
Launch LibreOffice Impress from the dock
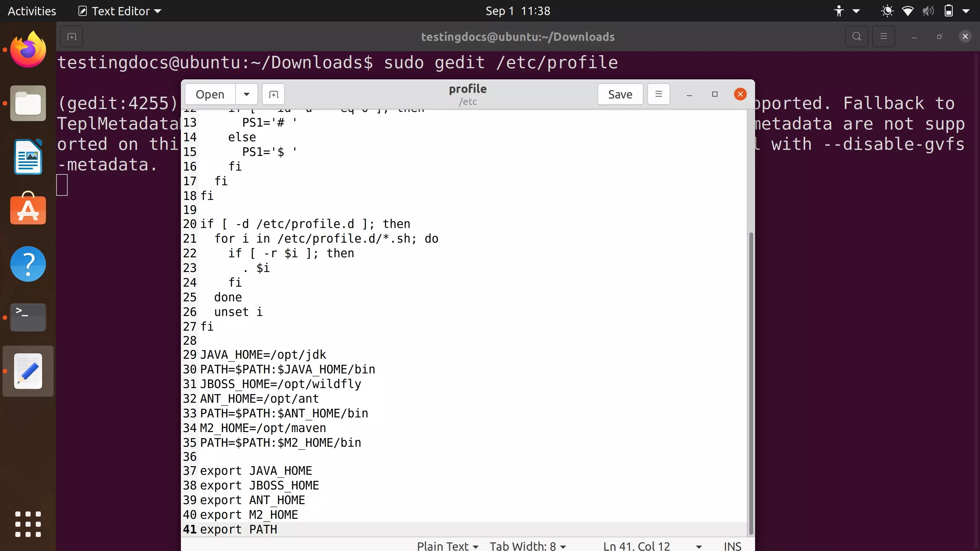[28, 157]
